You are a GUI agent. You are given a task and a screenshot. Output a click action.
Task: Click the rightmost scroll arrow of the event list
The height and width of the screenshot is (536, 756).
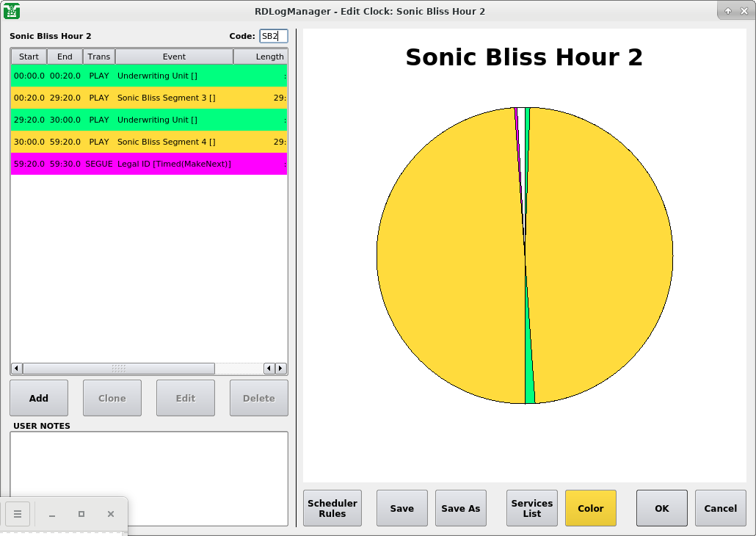[280, 369]
